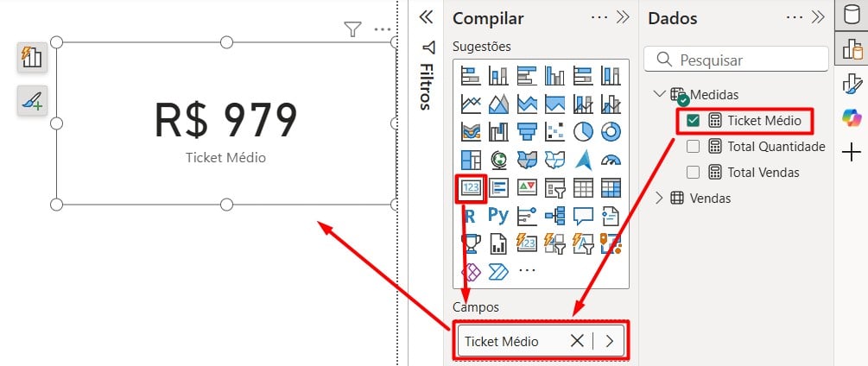868x366 pixels.
Task: Insert a stacked area chart visual
Action: 527,104
